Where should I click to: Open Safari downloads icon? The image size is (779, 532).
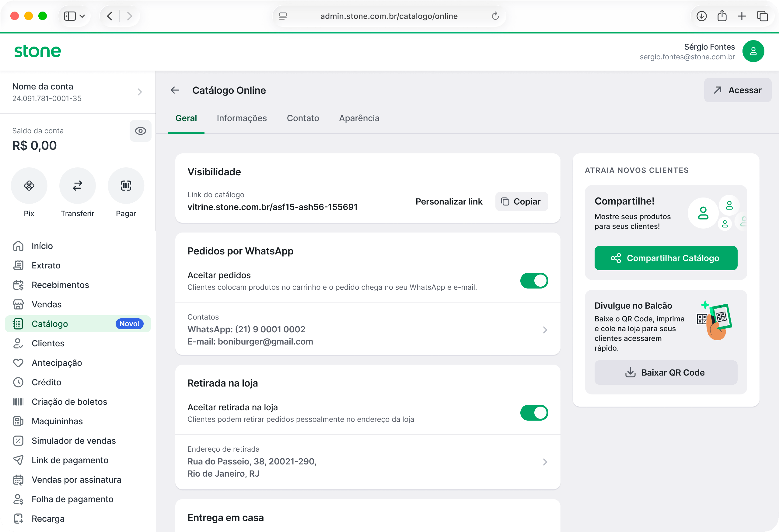(x=701, y=16)
